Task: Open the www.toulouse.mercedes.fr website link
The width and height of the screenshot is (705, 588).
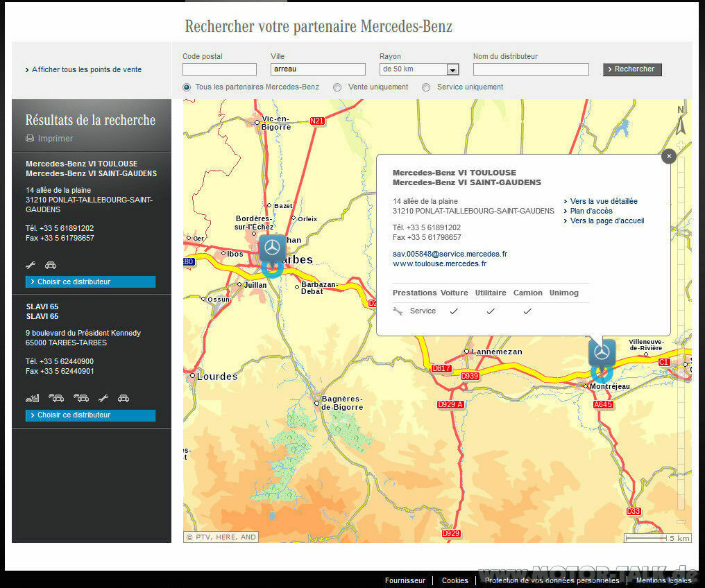Action: click(x=440, y=263)
